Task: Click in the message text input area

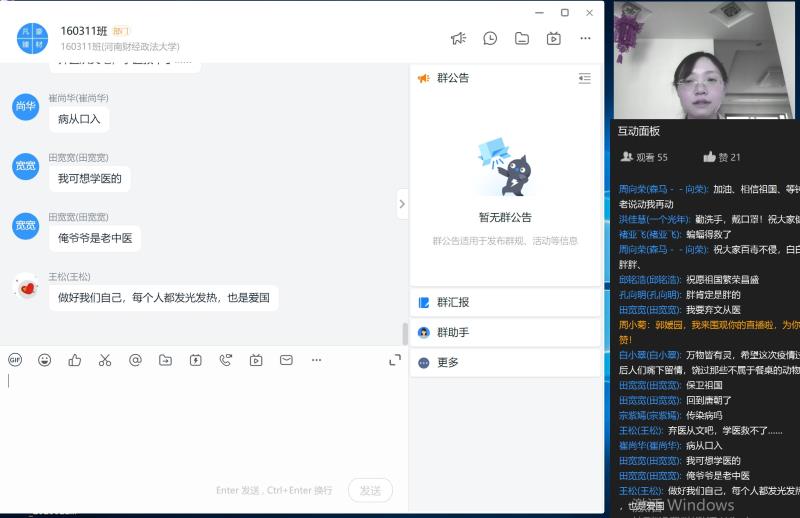Action: click(200, 420)
